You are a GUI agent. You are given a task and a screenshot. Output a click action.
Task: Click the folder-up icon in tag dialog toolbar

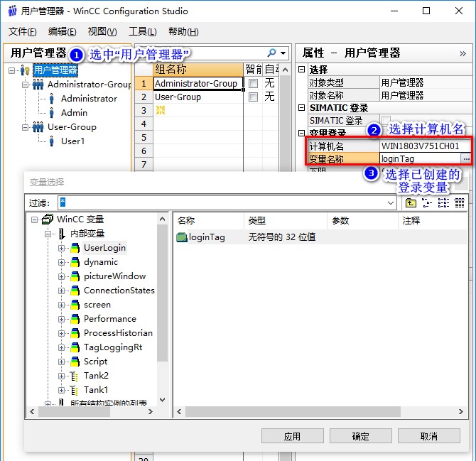tap(411, 202)
